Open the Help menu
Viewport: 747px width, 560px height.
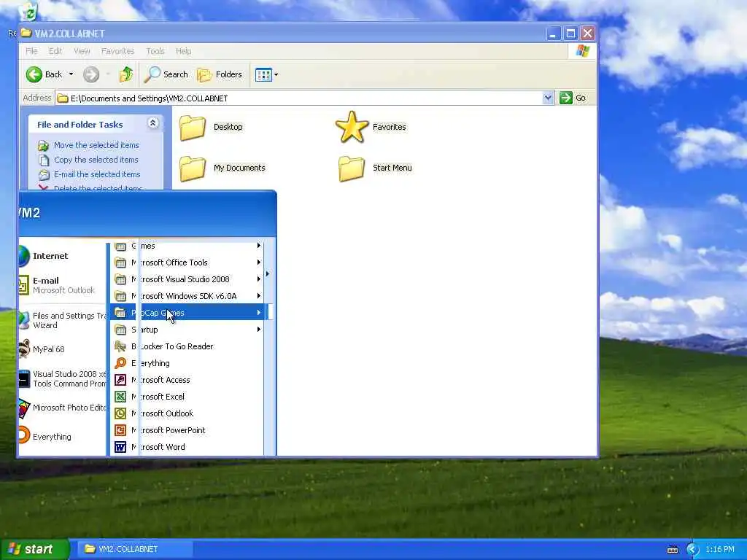pos(183,51)
